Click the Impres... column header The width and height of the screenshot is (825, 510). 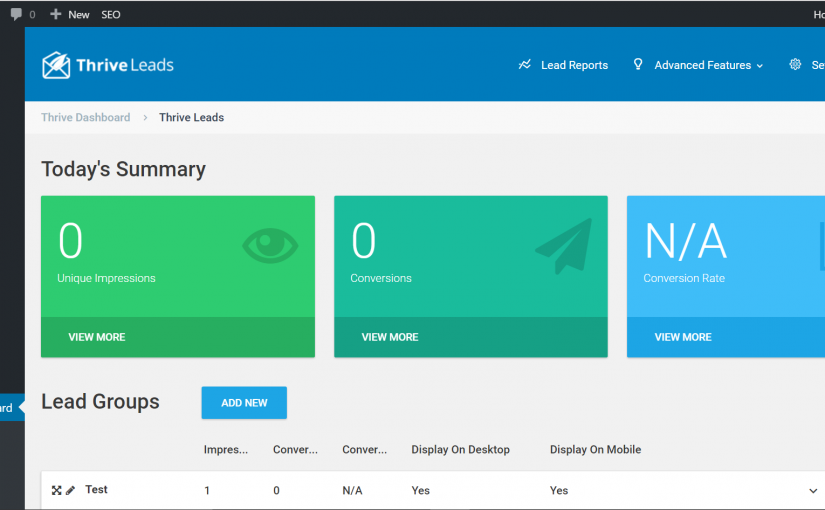(x=226, y=449)
